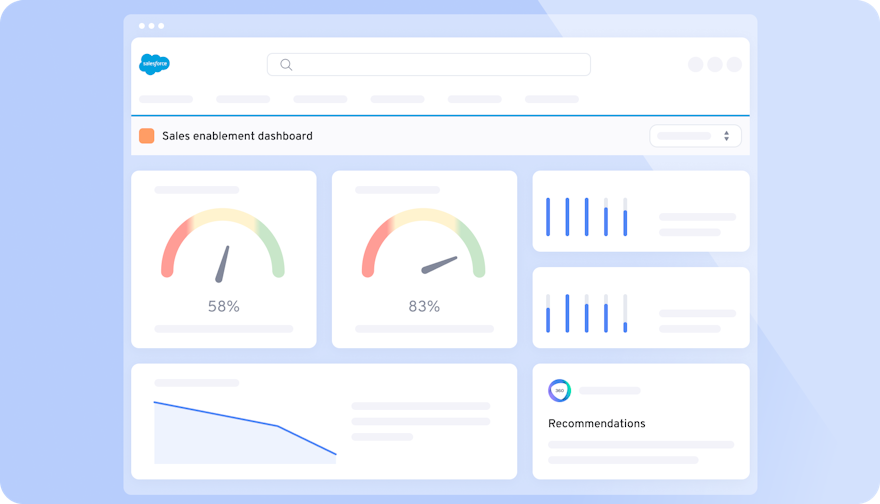Click inside the top search field
The image size is (880, 504).
tap(429, 65)
